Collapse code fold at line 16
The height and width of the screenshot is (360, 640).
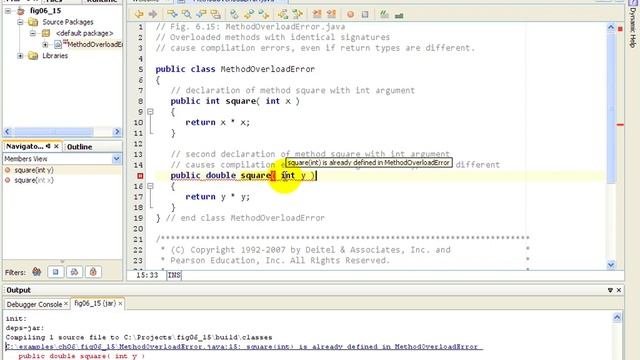(150, 186)
